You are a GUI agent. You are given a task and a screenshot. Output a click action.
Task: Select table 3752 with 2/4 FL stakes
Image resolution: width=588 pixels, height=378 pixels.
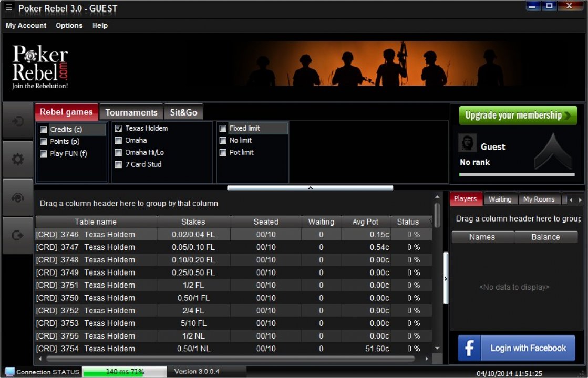(x=234, y=311)
